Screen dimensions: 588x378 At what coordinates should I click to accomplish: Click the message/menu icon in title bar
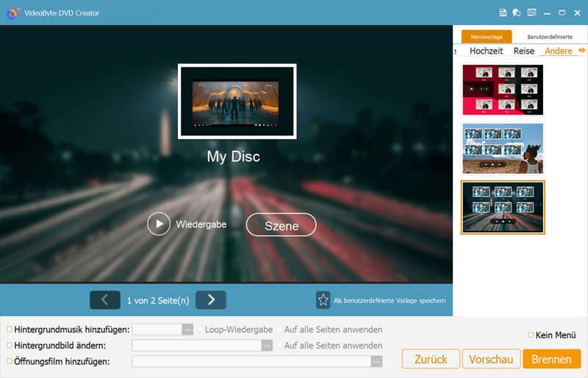click(531, 13)
